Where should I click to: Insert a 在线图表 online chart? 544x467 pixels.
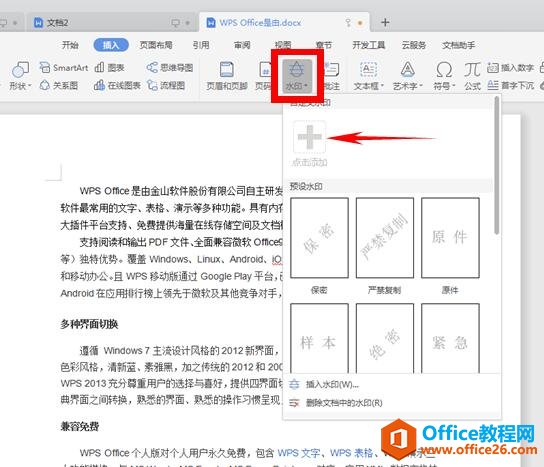pos(117,85)
